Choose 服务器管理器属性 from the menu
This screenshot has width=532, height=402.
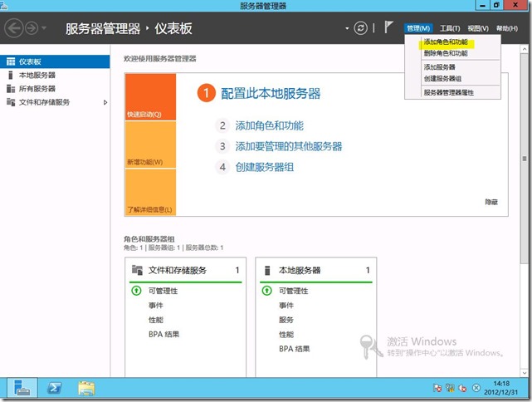pyautogui.click(x=448, y=93)
